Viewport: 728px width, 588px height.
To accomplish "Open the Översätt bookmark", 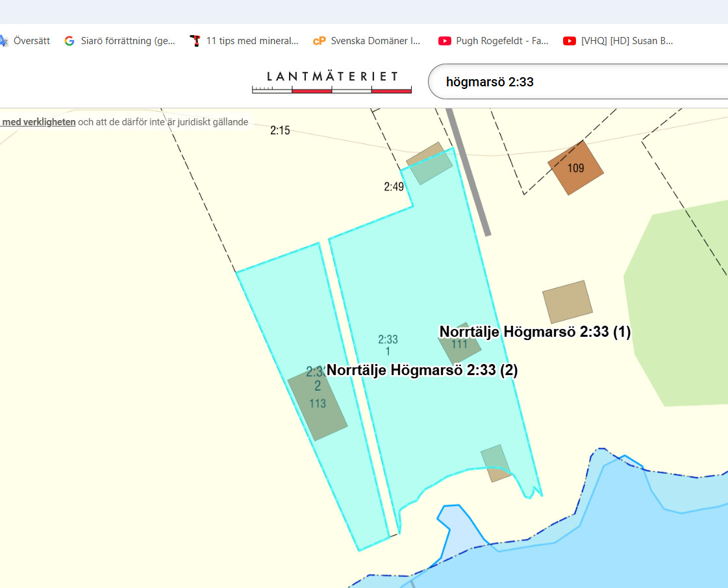I will [x=25, y=41].
